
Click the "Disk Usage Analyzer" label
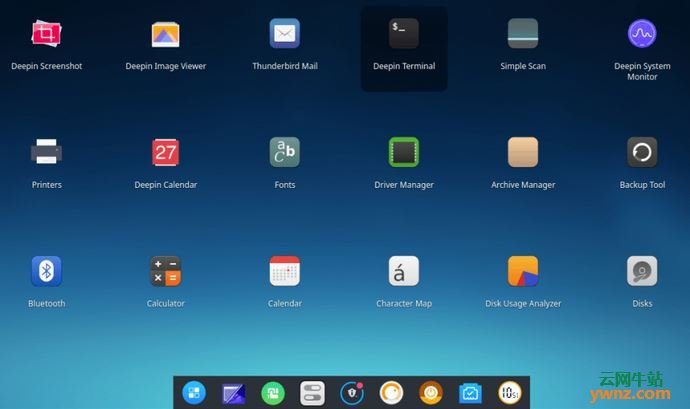coord(523,303)
